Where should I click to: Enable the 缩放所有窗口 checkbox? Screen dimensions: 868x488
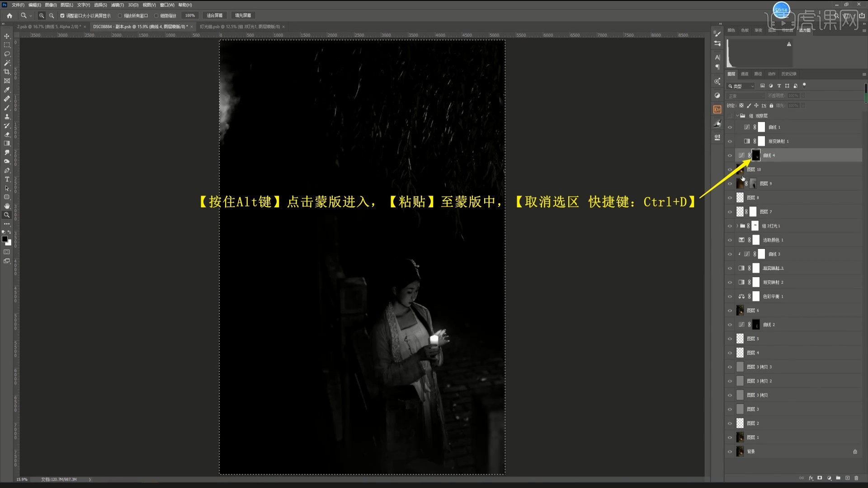coord(120,16)
